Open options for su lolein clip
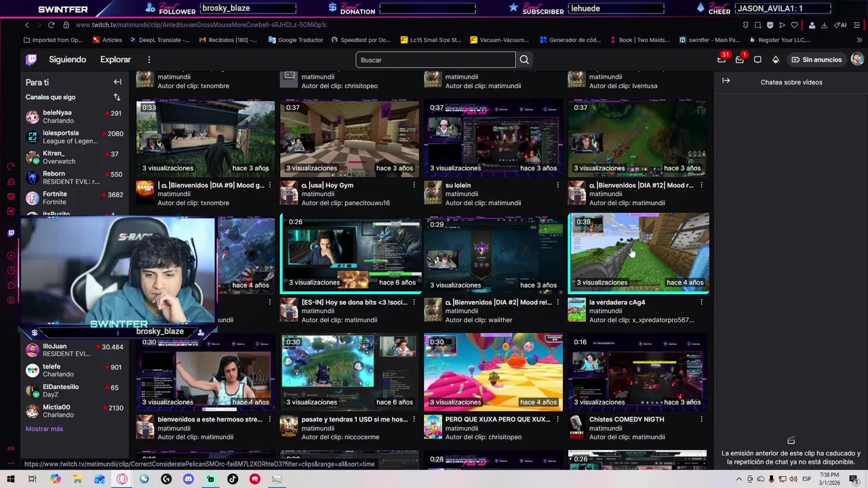The height and width of the screenshot is (488, 868). coord(557,185)
